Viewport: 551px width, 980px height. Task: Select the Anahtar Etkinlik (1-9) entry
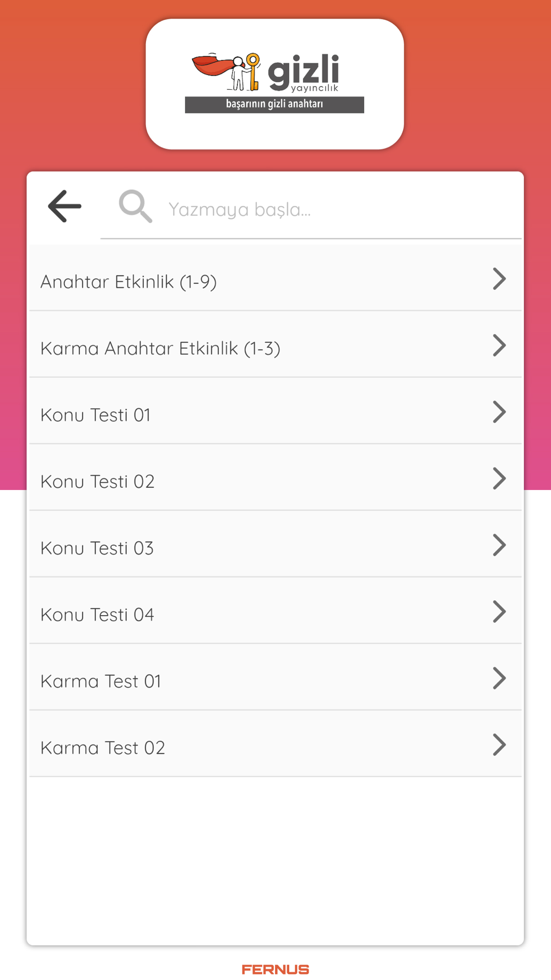click(275, 278)
